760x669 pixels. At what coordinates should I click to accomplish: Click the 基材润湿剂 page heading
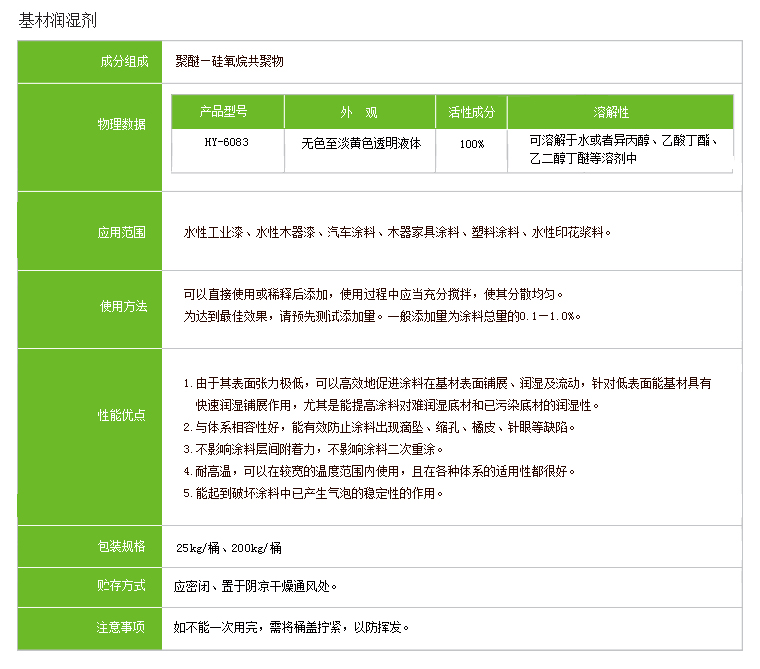click(x=59, y=21)
